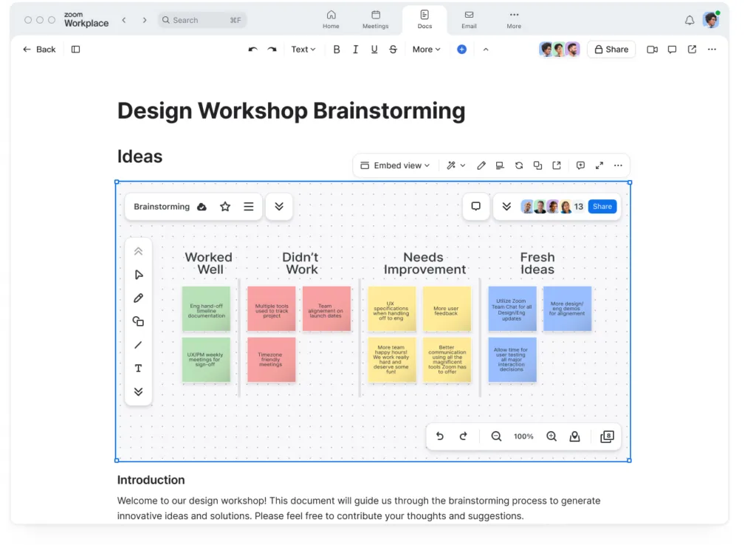Image resolution: width=756 pixels, height=545 pixels.
Task: Choose the text tool in whiteboard sidebar
Action: point(138,369)
